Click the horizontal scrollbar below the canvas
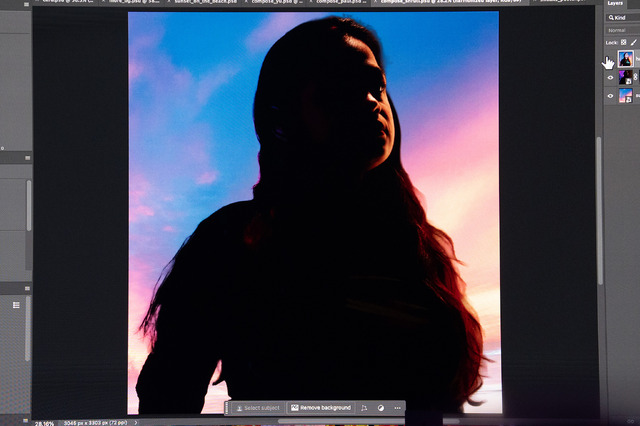This screenshot has height=426, width=640. tap(368, 421)
